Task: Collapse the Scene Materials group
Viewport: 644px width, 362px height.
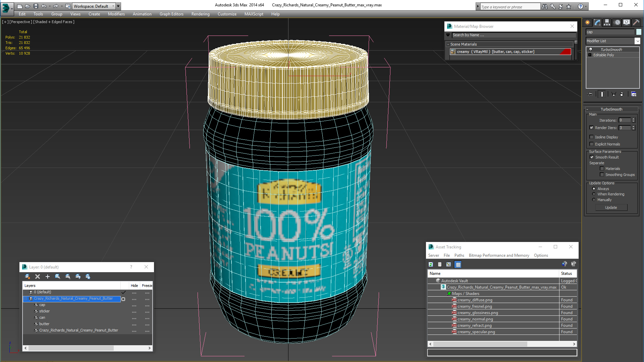Action: (448, 44)
